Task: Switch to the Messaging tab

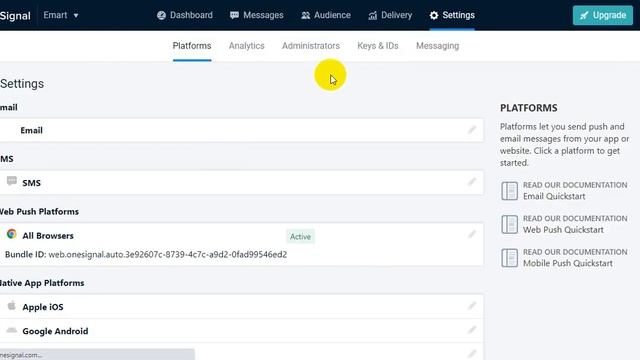Action: pyautogui.click(x=438, y=46)
